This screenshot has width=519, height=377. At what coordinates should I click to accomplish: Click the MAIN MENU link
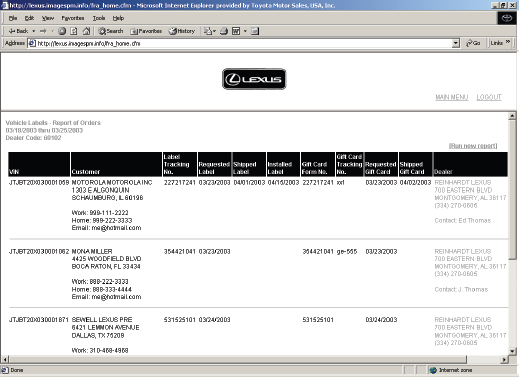pyautogui.click(x=452, y=97)
